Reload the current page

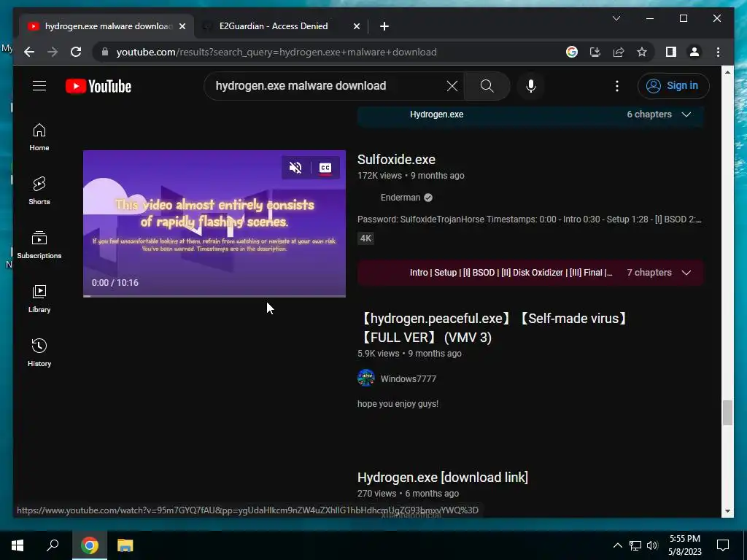tap(76, 52)
